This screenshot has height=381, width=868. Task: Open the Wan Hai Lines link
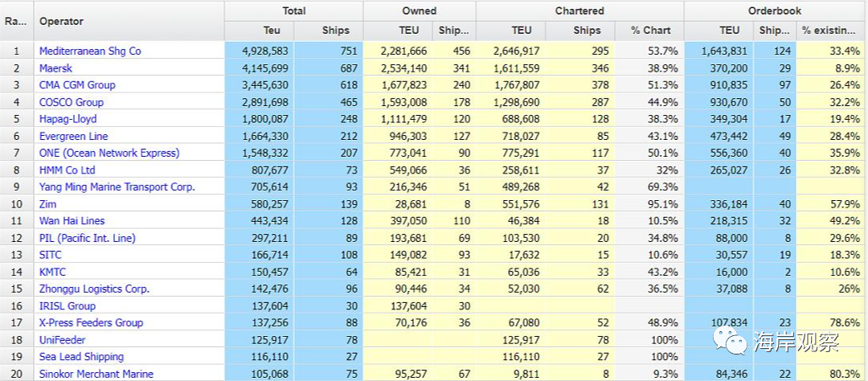click(x=72, y=221)
